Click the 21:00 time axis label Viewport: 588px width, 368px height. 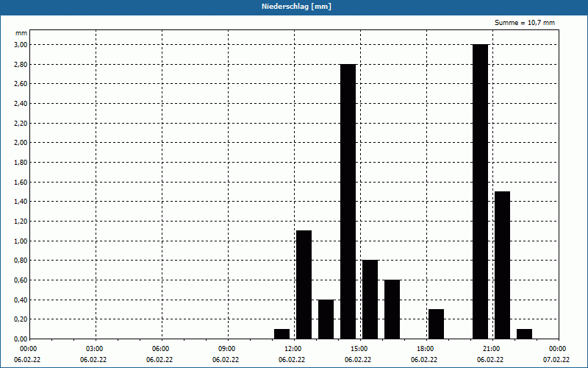click(x=492, y=349)
